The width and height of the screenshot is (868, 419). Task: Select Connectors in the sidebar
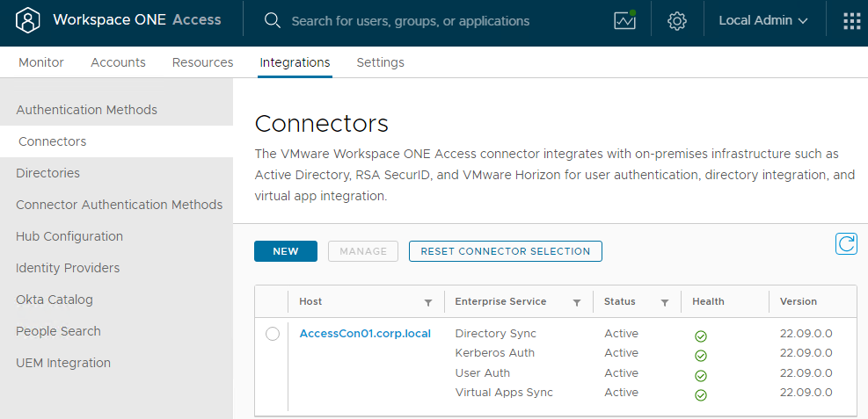tap(116, 141)
